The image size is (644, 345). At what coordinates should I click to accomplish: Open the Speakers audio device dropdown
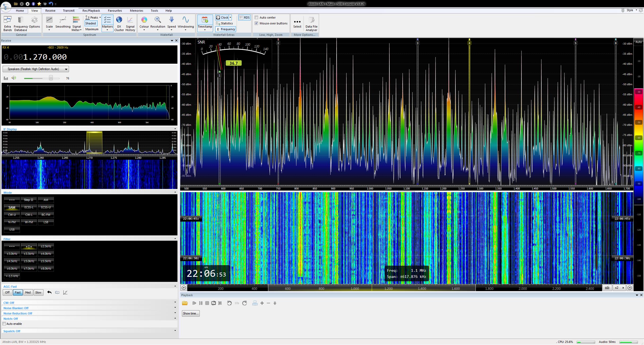(66, 69)
